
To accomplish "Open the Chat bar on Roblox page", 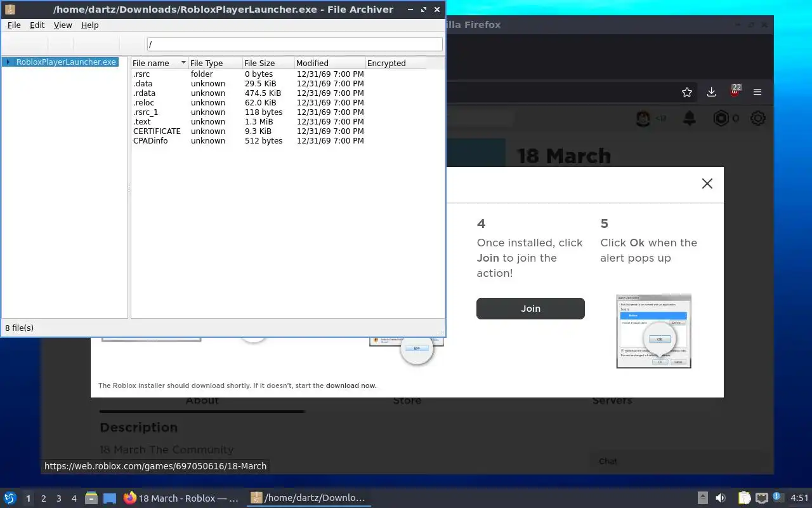I will click(681, 462).
